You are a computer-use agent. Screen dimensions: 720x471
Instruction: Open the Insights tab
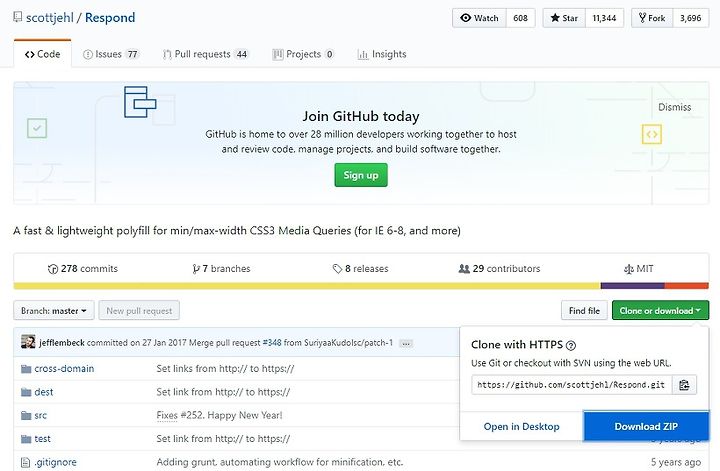point(382,54)
